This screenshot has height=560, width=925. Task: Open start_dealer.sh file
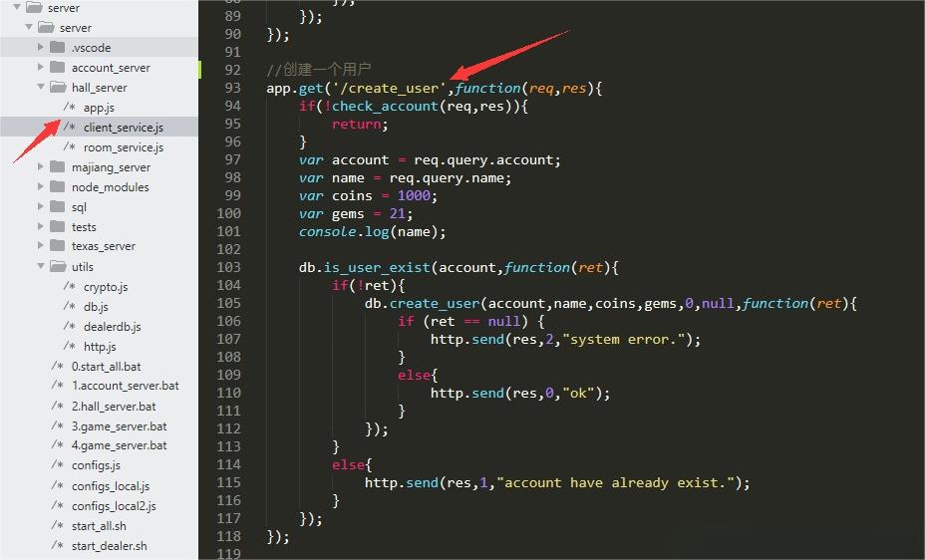(x=109, y=546)
